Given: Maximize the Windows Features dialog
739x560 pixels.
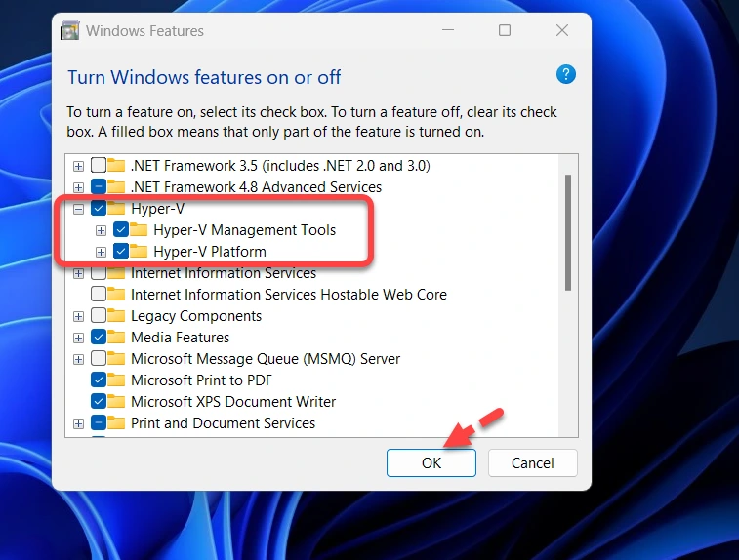Looking at the screenshot, I should pyautogui.click(x=505, y=30).
